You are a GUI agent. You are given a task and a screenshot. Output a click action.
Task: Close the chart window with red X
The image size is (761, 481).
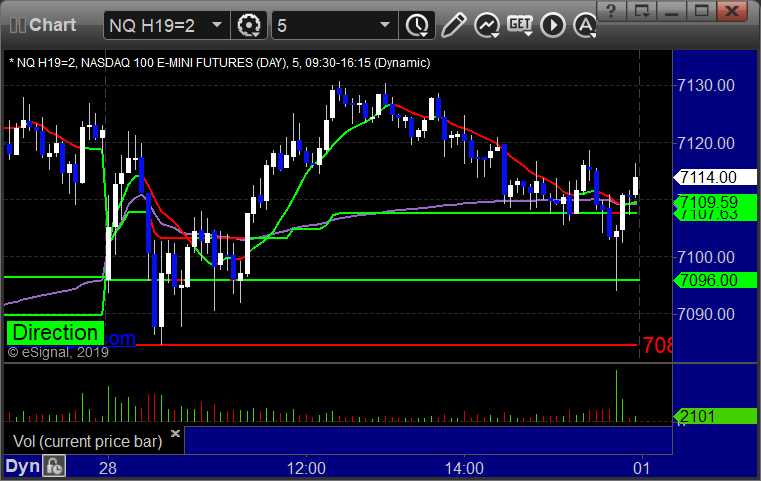point(732,10)
